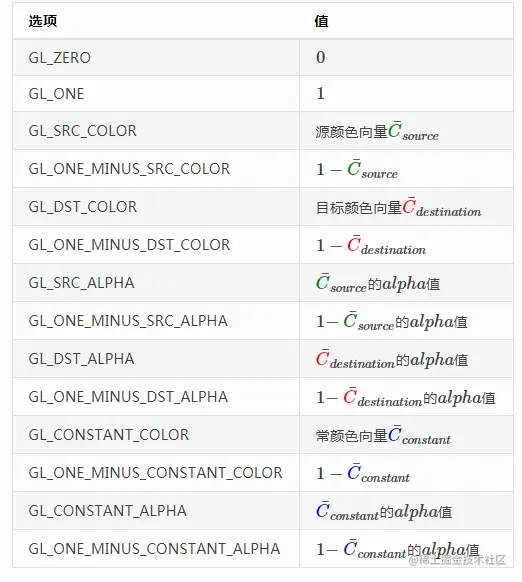
Task: Click the GL_DST_COLOR option text
Action: [x=83, y=207]
